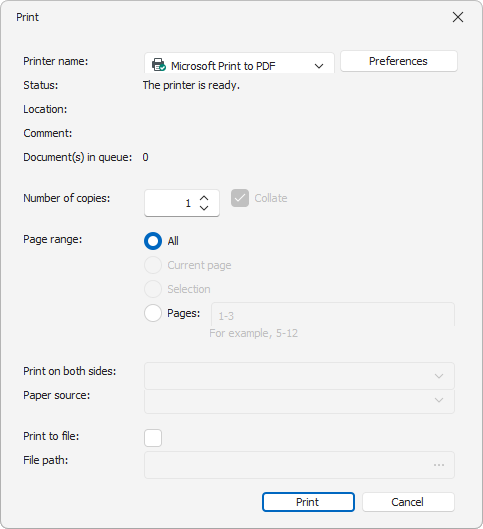Select the Current page radio button
This screenshot has height=529, width=483.
[153, 265]
